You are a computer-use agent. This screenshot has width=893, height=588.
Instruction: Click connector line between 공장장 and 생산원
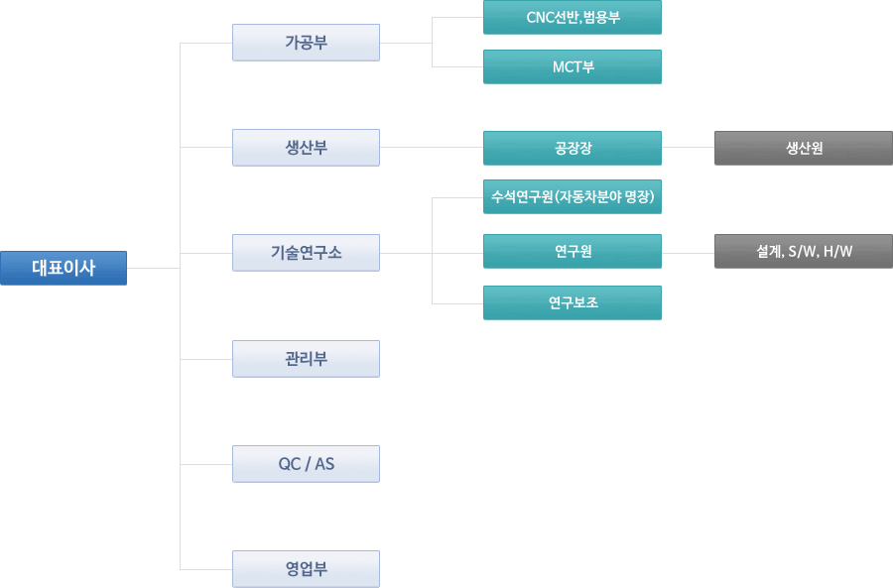click(x=688, y=148)
